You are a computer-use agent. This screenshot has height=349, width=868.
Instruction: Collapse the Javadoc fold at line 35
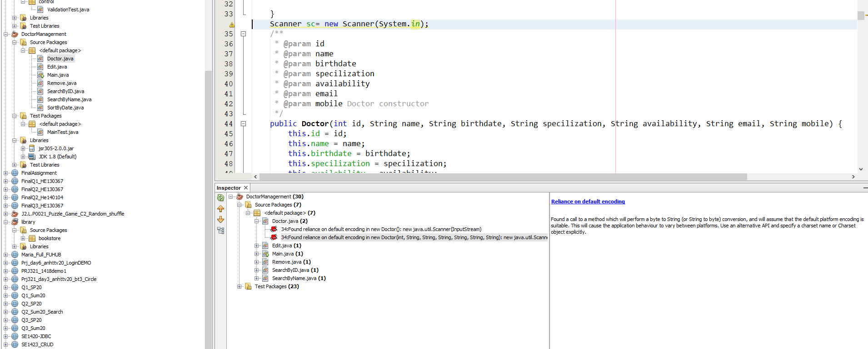[x=243, y=34]
